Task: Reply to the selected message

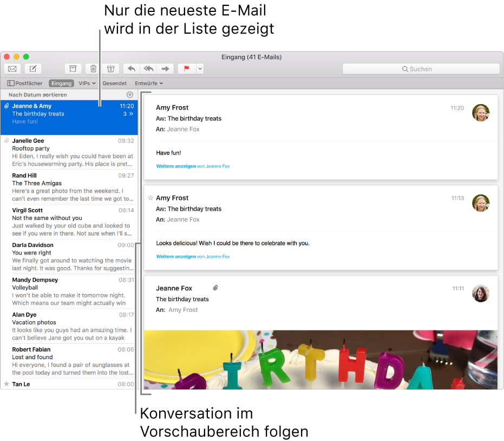Action: [x=131, y=69]
